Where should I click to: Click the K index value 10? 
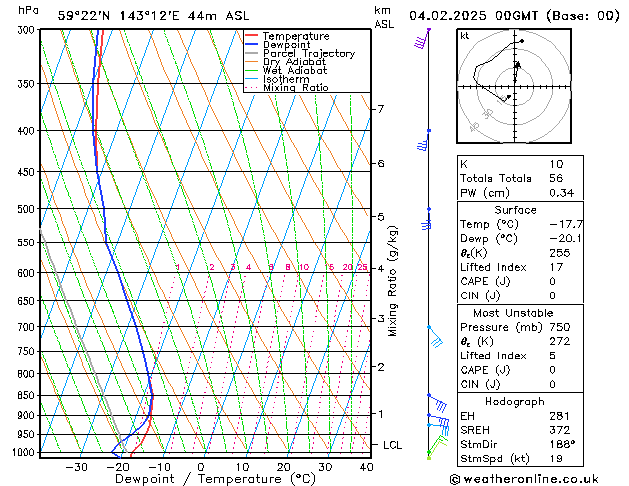(x=556, y=164)
